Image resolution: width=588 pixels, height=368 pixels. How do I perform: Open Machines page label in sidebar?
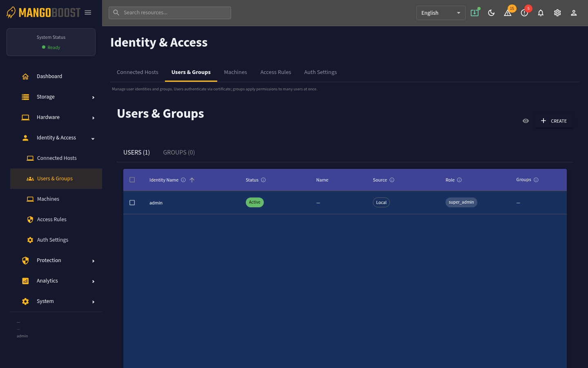(x=48, y=199)
